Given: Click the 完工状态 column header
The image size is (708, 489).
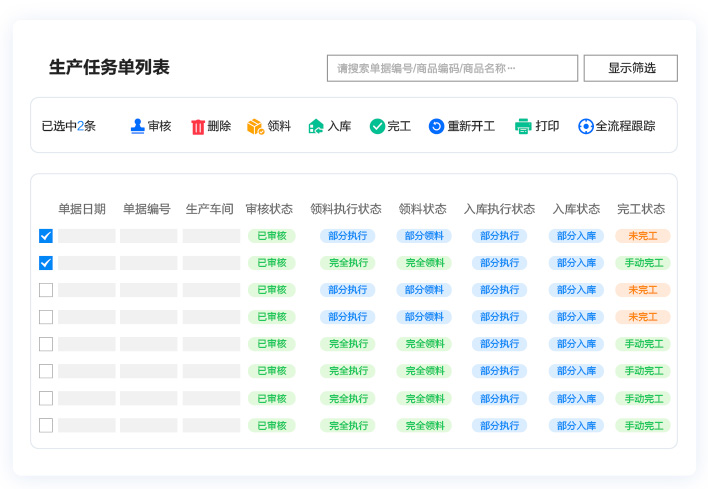Looking at the screenshot, I should click(x=641, y=209).
